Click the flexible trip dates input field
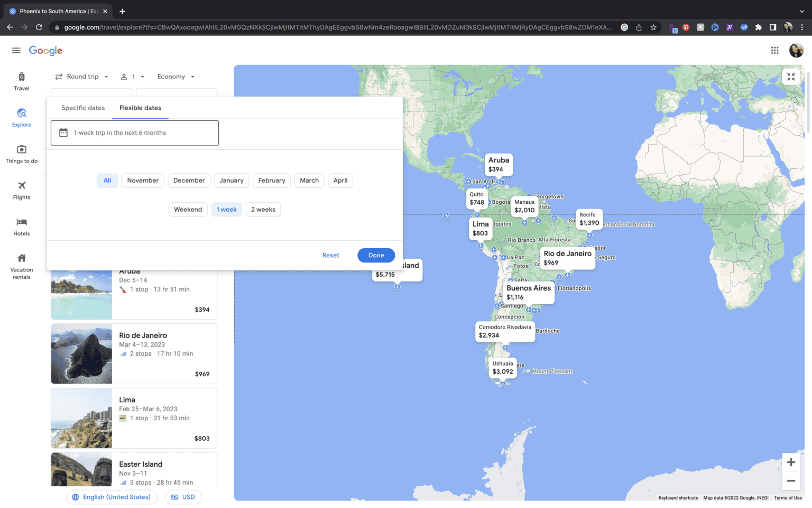Screen dimensions: 812x508 point(135,133)
